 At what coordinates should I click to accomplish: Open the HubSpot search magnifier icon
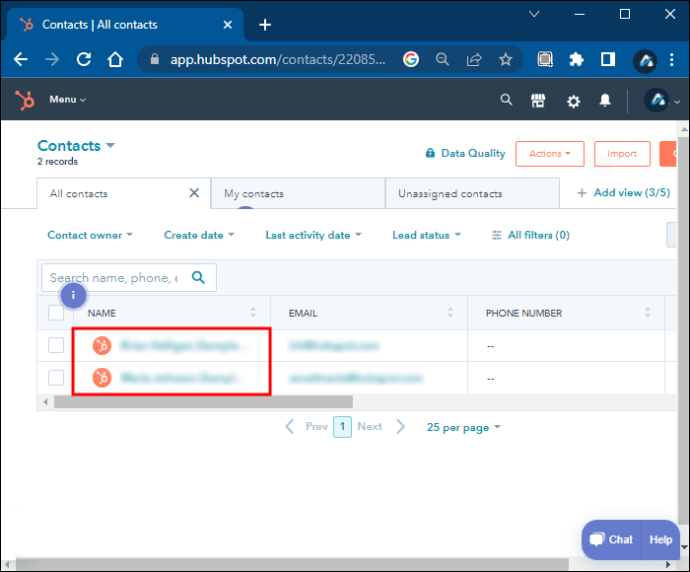pos(506,100)
